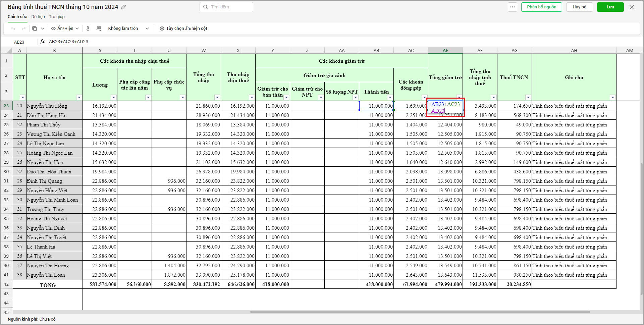The height and width of the screenshot is (325, 644).
Task: Open the filter dropdown on Họ và tên column
Action: tap(79, 98)
